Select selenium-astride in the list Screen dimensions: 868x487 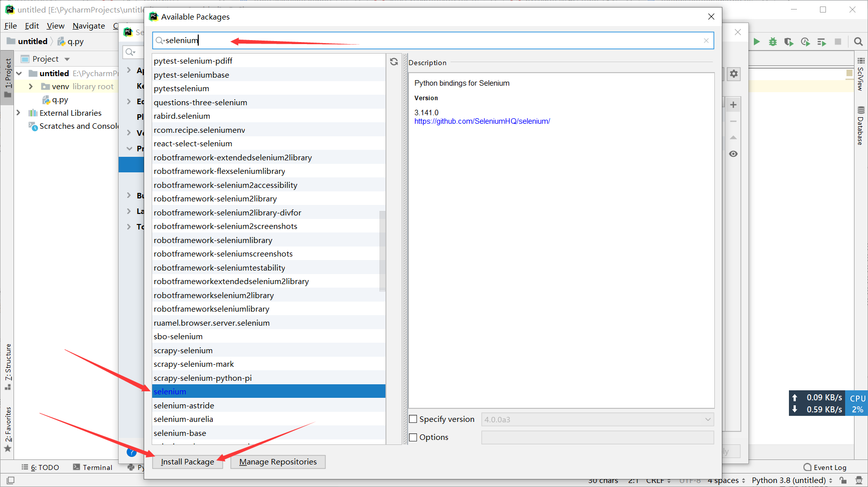[269, 405]
